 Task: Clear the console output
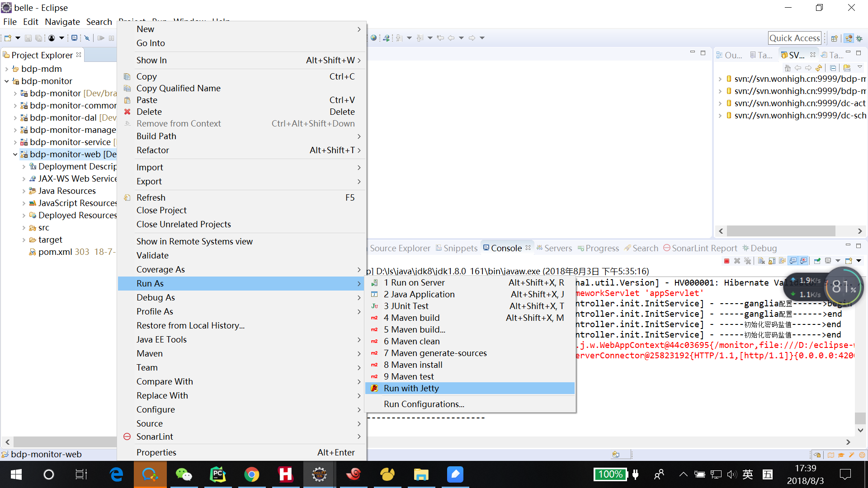tap(761, 261)
